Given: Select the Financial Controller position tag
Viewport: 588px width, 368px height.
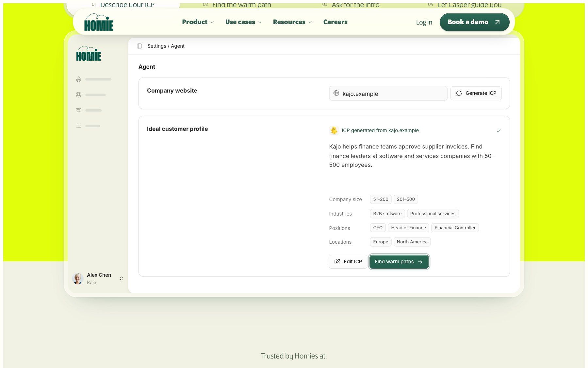Looking at the screenshot, I should pos(455,228).
